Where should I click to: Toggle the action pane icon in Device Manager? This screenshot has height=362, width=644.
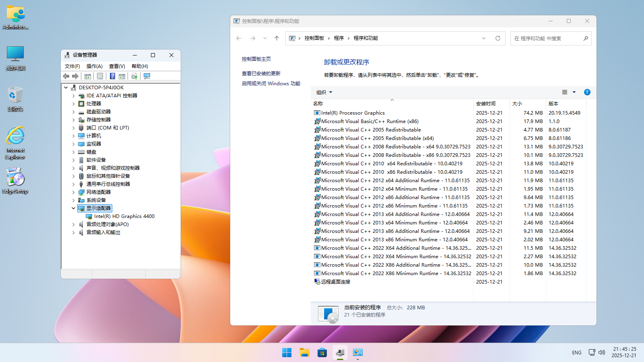coord(122,76)
